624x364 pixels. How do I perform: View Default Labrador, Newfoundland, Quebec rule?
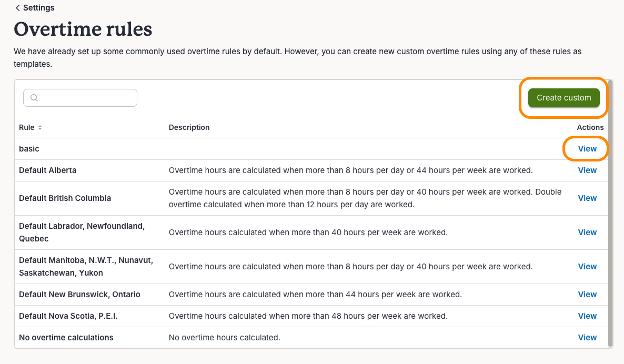(587, 232)
